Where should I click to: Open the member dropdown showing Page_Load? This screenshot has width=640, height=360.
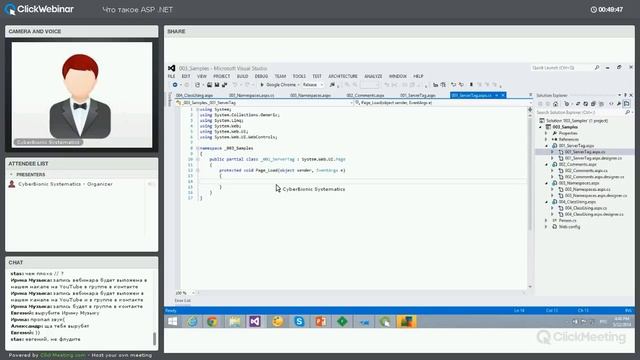point(441,103)
